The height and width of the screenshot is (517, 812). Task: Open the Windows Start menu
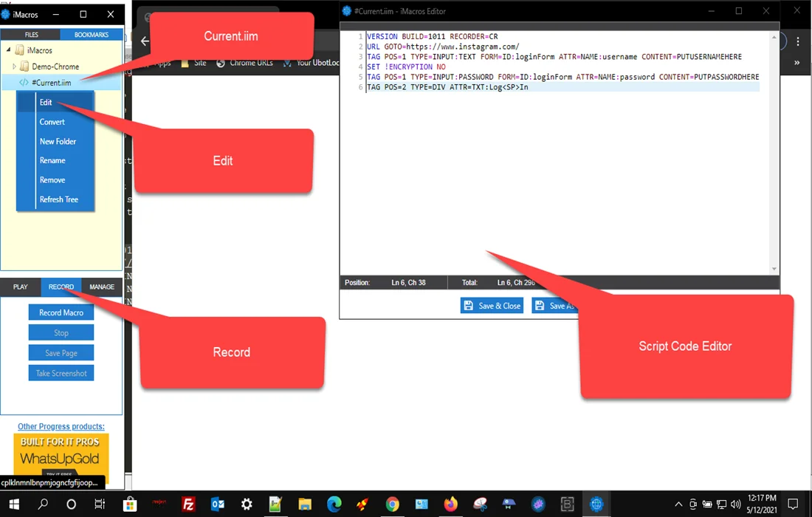pos(15,504)
